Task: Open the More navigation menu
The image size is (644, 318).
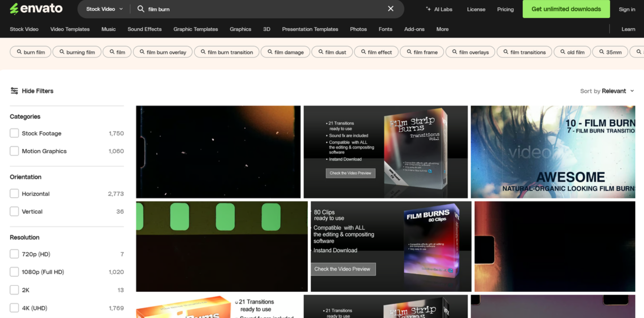Action: 442,29
